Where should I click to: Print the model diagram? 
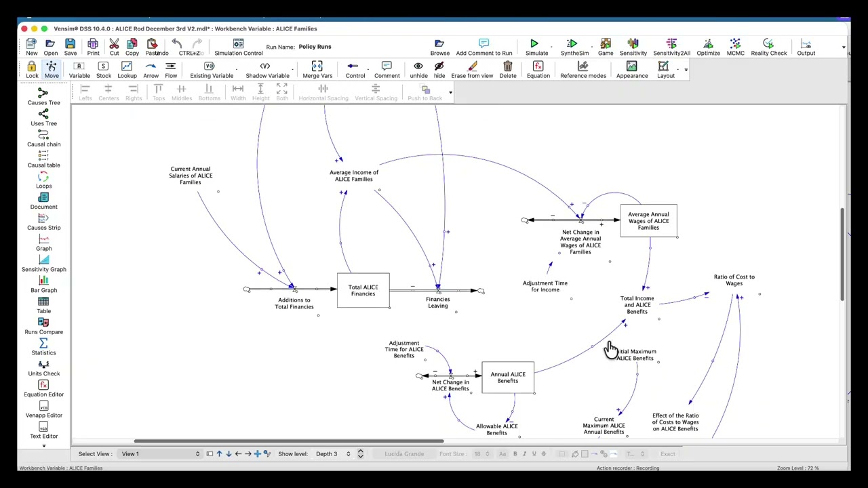[x=94, y=47]
